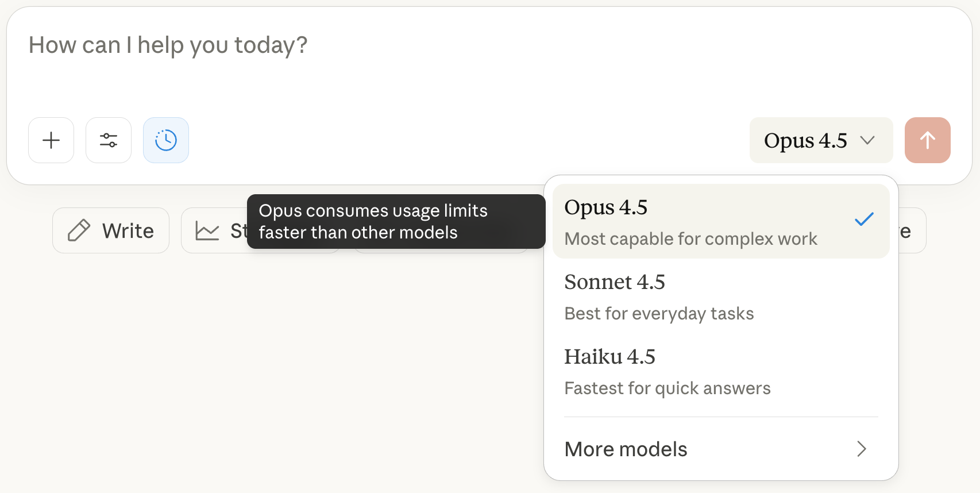This screenshot has width=980, height=493.
Task: Attach a file using the plus icon
Action: [51, 140]
